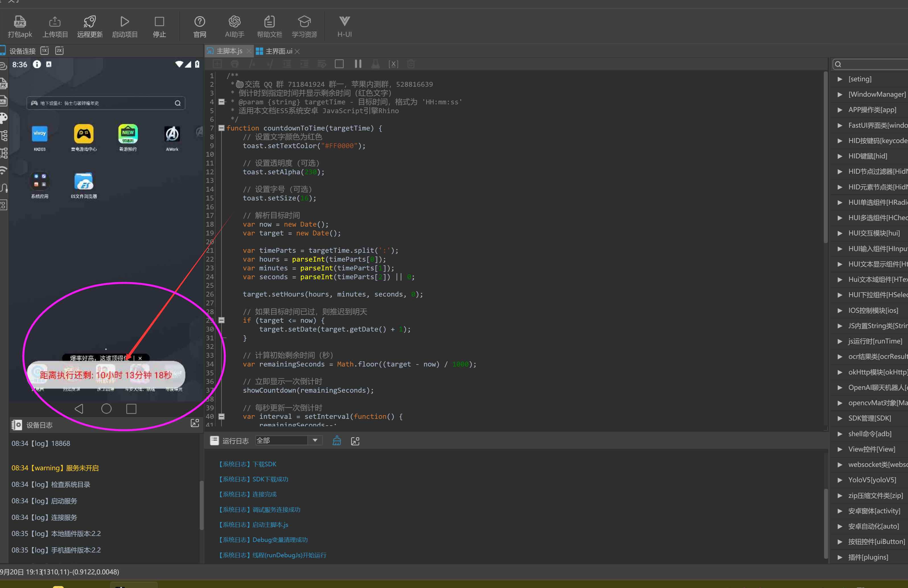
Task: Expand the YoloV5[yoloV5] tree node
Action: pos(840,480)
